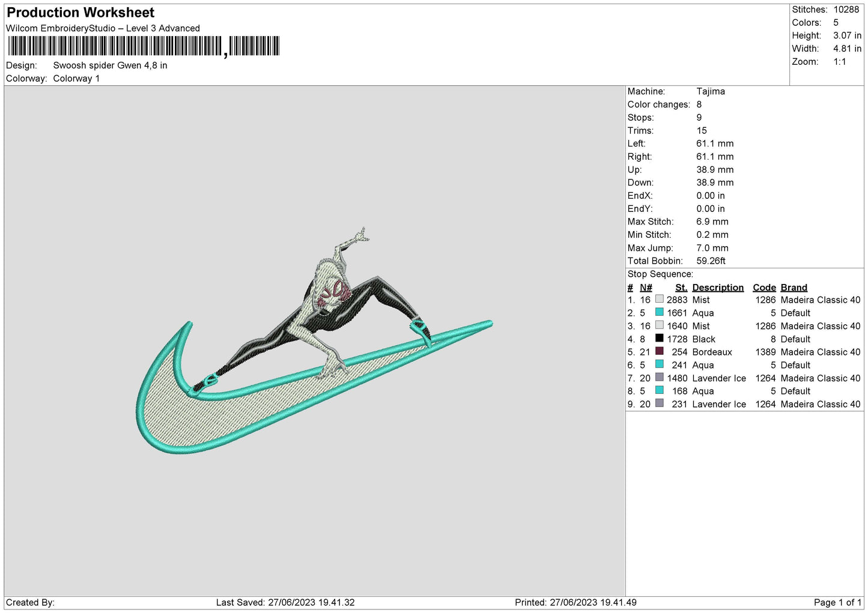Select the Lavender Ice swatch in stop 7

coord(659,378)
